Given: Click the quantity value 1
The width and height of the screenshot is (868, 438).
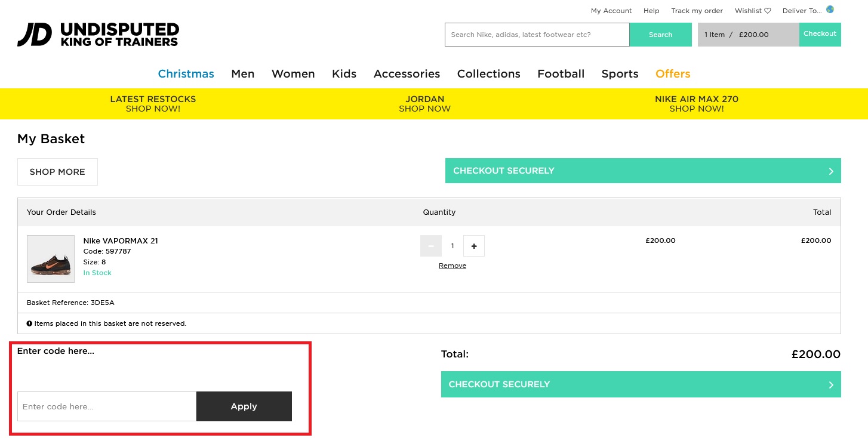Looking at the screenshot, I should pyautogui.click(x=453, y=246).
